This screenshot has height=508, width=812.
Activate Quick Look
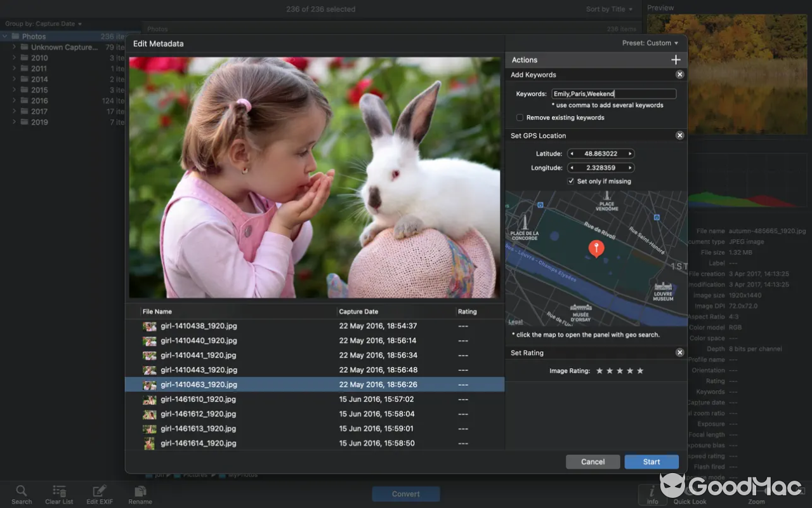point(690,494)
